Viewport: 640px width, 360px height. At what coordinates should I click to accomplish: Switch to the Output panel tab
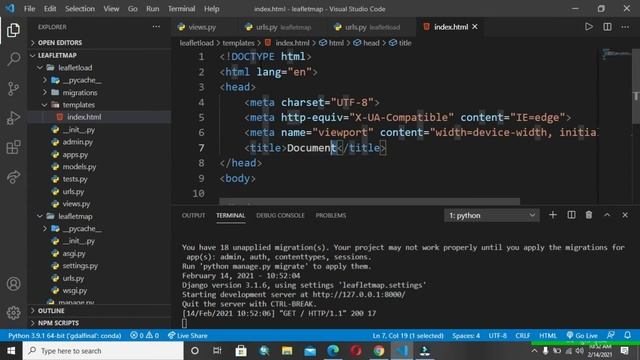tap(193, 215)
